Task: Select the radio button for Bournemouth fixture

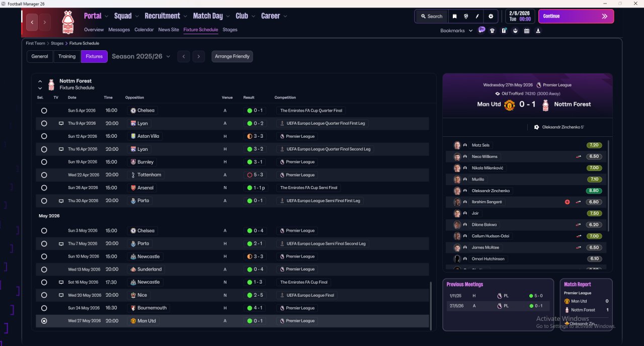Action: click(44, 308)
